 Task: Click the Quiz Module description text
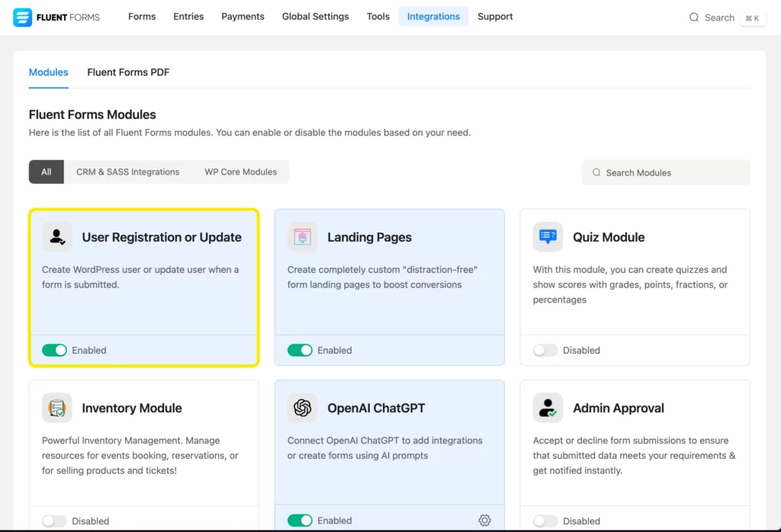pos(631,284)
